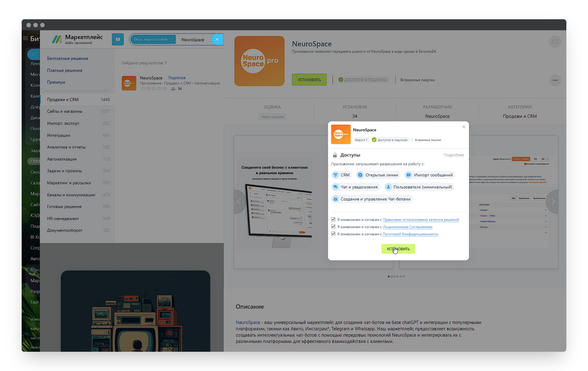This screenshot has width=588, height=371.
Task: Click the blue book icon beside search
Action: click(118, 39)
